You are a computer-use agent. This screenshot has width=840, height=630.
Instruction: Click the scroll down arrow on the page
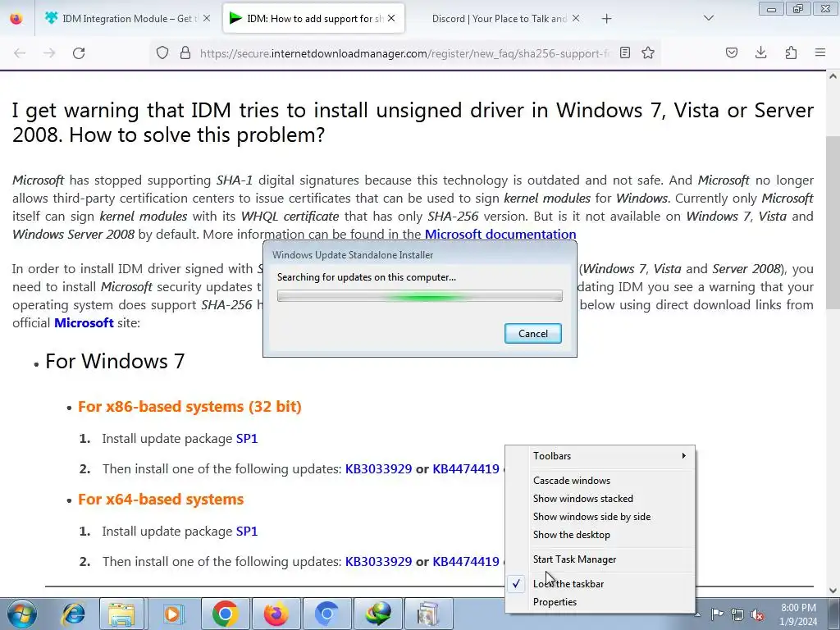(833, 591)
